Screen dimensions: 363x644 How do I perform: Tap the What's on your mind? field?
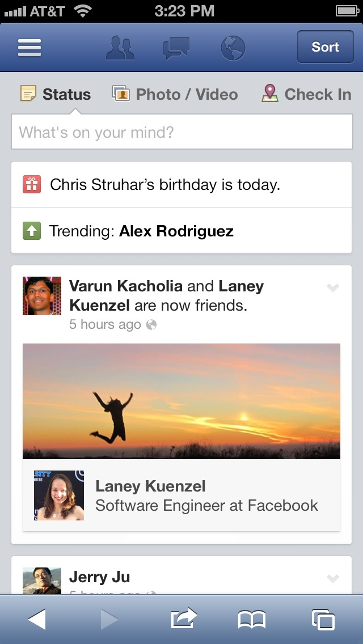pos(181,132)
